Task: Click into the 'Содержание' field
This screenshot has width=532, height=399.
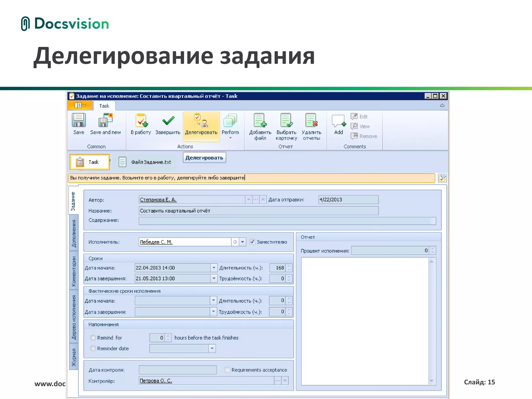Action: (287, 221)
